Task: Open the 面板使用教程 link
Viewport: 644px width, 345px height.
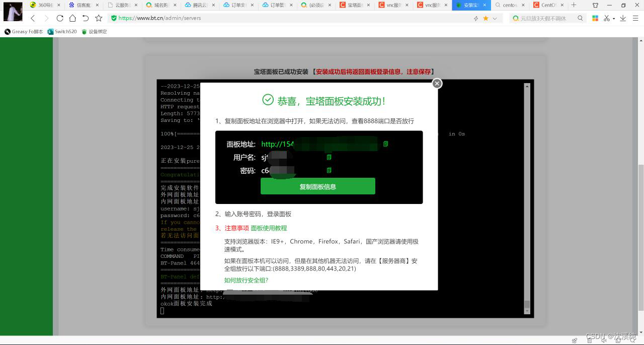Action: pos(269,228)
